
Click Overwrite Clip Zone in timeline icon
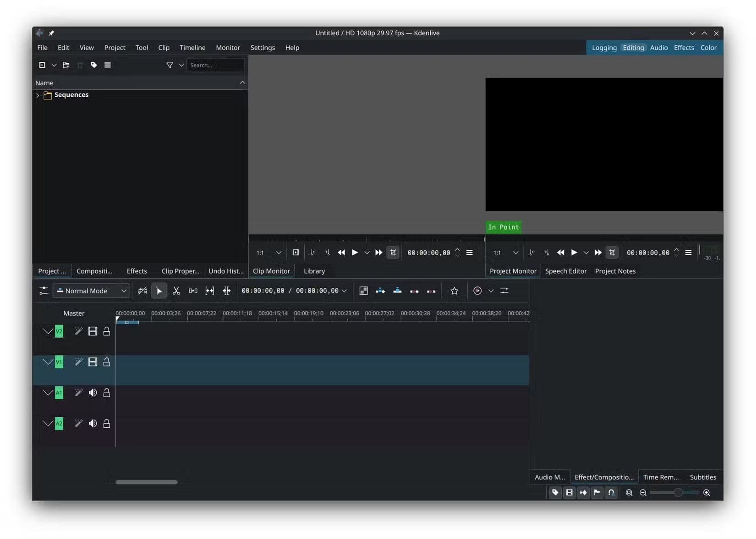click(397, 291)
